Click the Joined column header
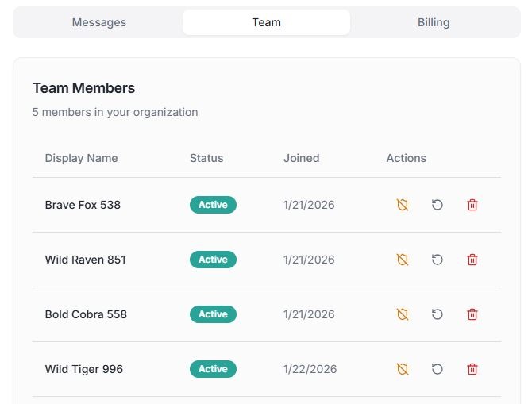532x404 pixels. click(301, 158)
